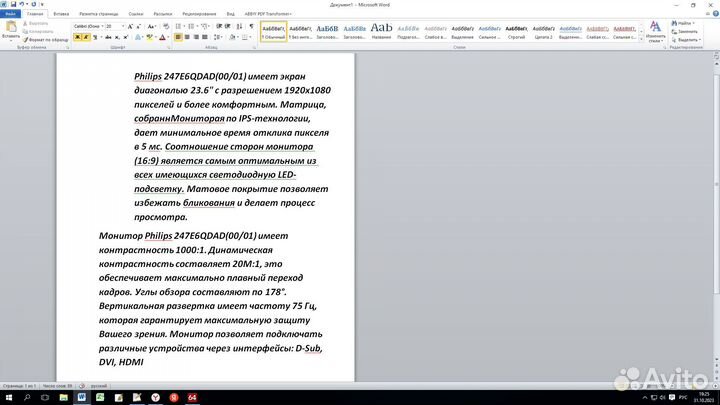
Task: Apply the yellow text highlight color
Action: coord(149,37)
